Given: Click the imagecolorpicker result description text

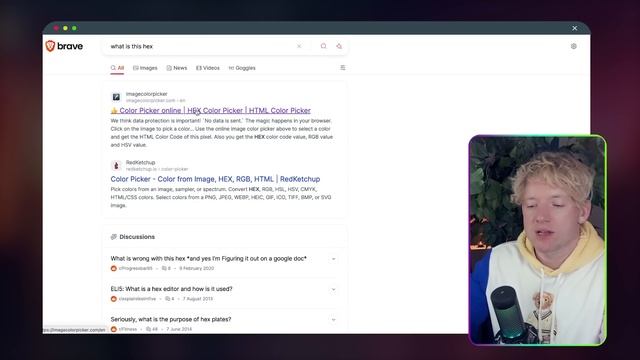Looking at the screenshot, I should tap(222, 133).
